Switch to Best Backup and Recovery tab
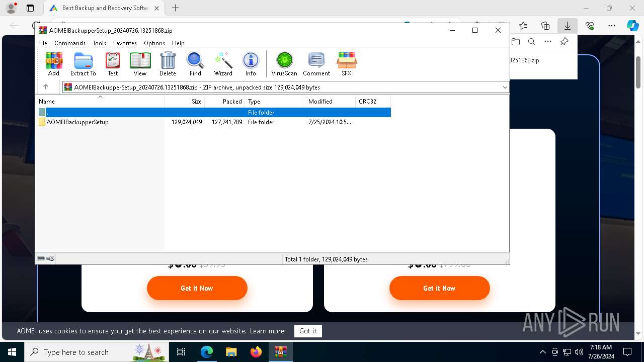The width and height of the screenshot is (644, 362). click(x=105, y=8)
